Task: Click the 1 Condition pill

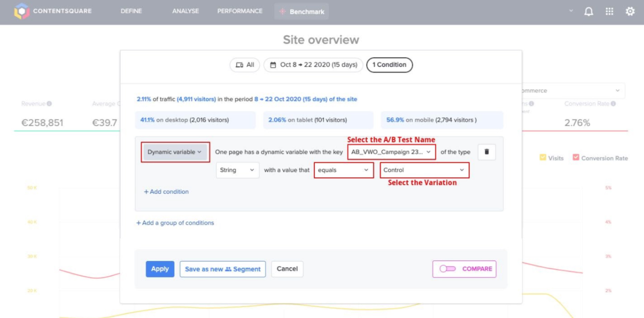Action: click(x=390, y=65)
